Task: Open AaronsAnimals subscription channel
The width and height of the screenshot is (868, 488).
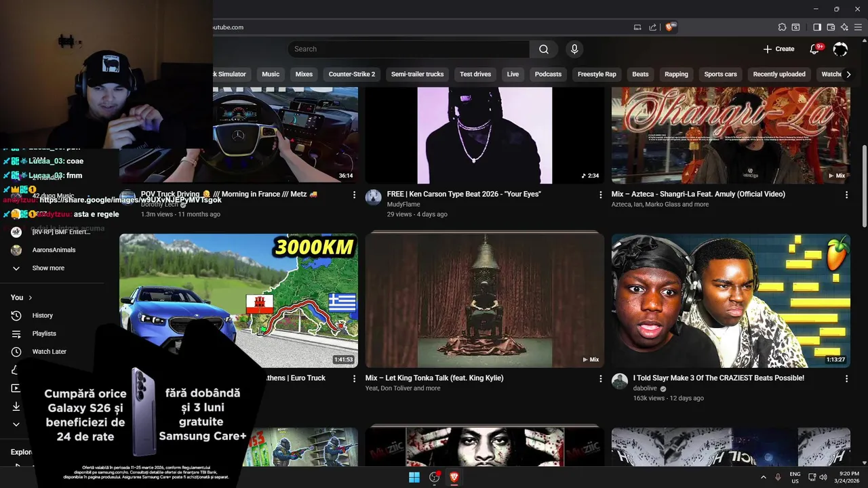Action: 54,250
